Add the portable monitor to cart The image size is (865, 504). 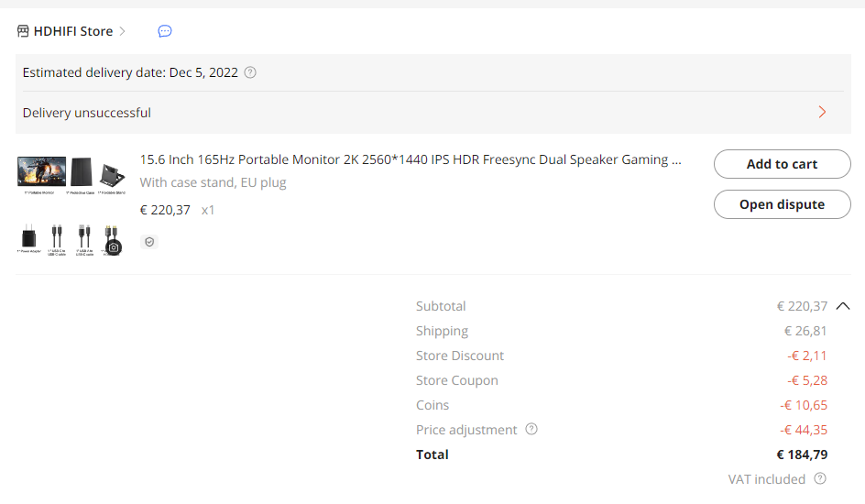(783, 164)
